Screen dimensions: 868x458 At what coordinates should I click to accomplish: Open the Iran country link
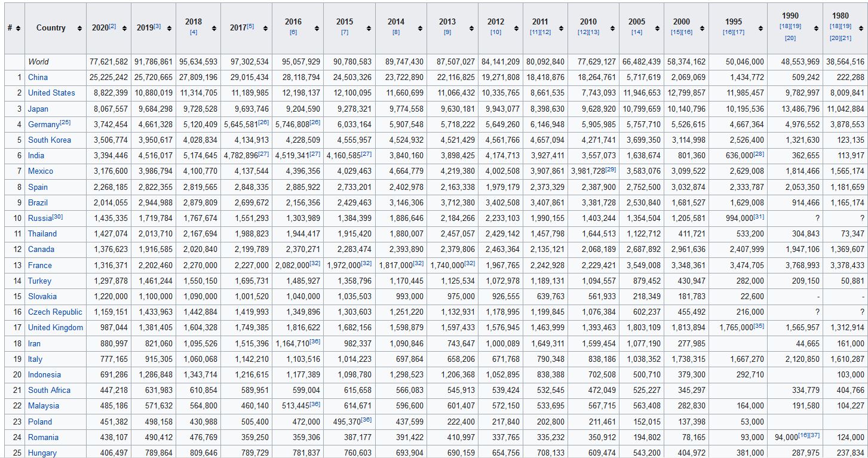[x=35, y=343]
